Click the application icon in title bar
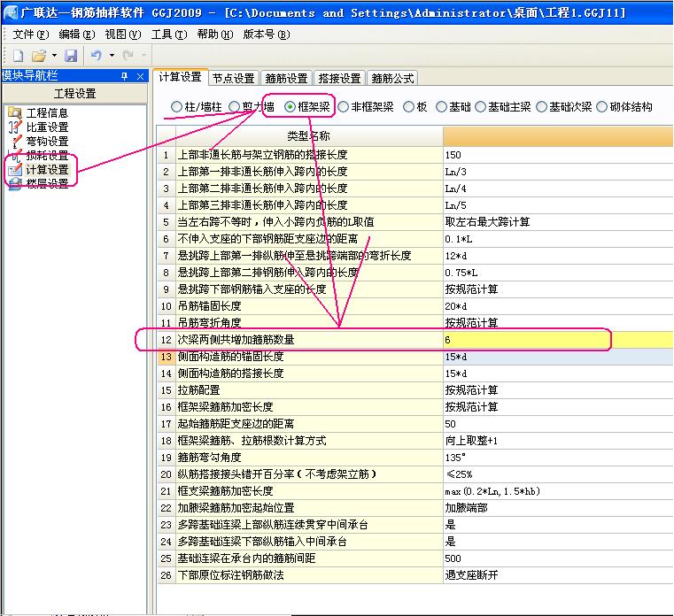 coord(11,12)
